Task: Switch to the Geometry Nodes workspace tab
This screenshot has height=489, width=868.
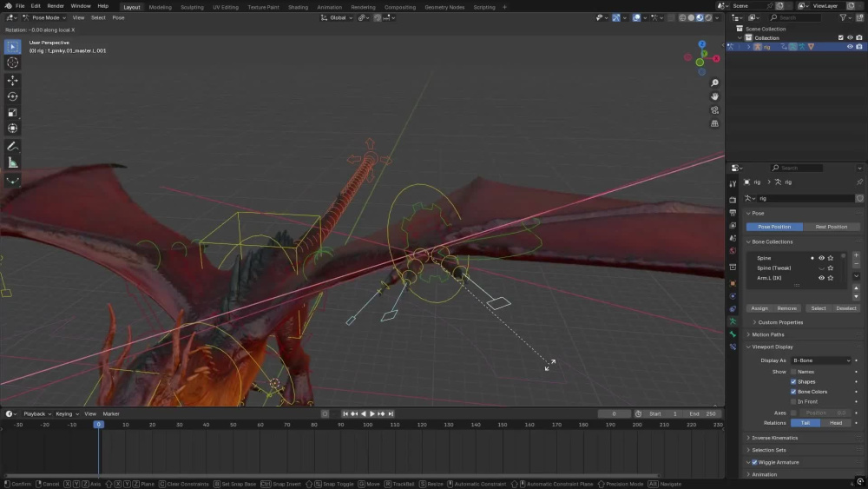Action: click(x=444, y=7)
